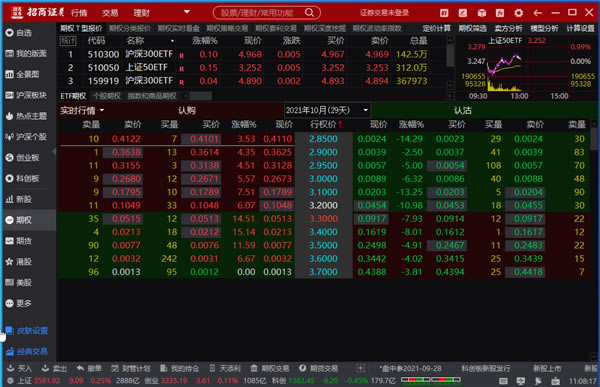Expand the 实时行情 dropdown
This screenshot has width=600, height=387.
click(x=82, y=111)
